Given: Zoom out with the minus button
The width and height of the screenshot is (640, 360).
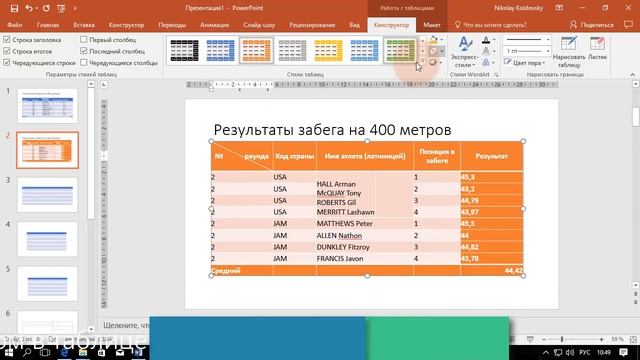Looking at the screenshot, I should (x=544, y=339).
